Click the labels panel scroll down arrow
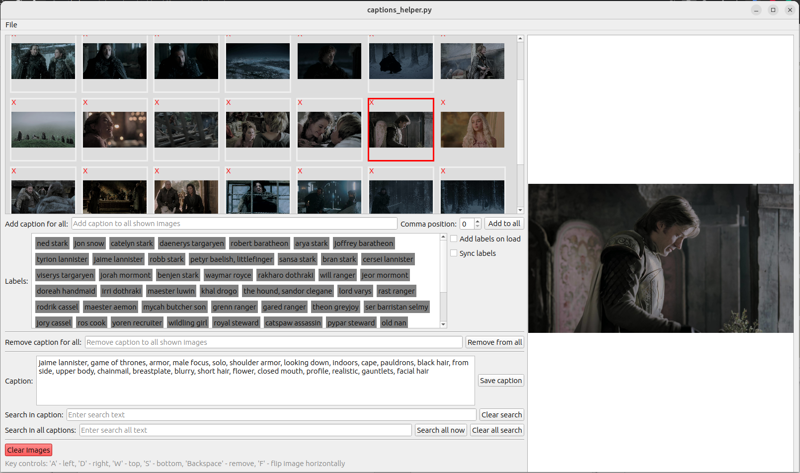800x473 pixels. point(443,324)
